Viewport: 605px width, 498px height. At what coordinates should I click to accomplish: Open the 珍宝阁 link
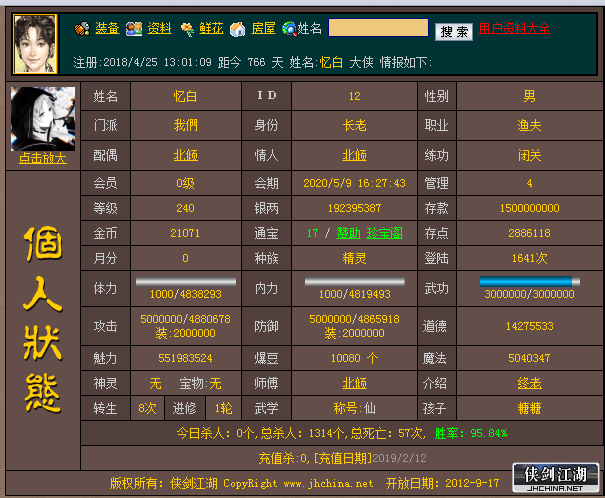[384, 233]
